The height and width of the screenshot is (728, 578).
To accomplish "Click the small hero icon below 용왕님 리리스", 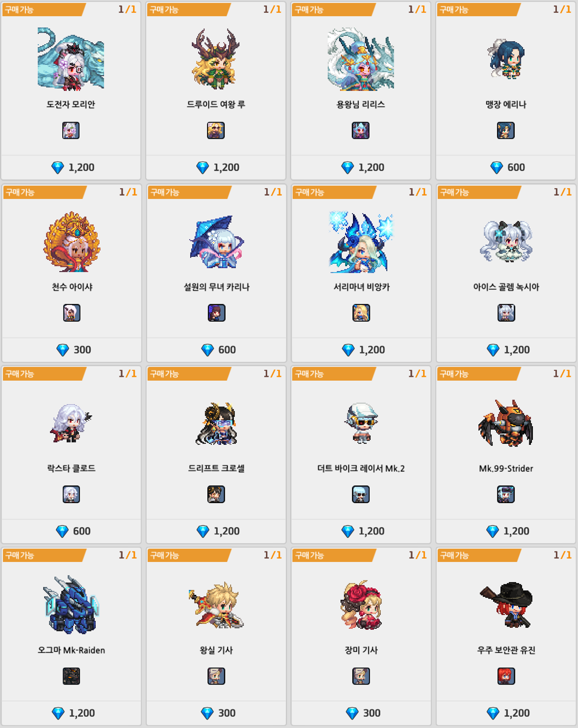I will 360,130.
